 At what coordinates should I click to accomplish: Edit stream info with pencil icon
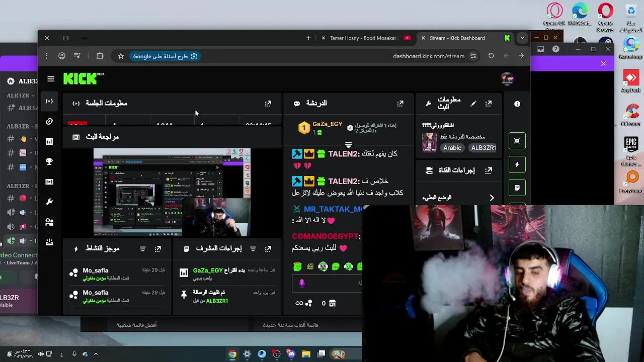point(473,104)
